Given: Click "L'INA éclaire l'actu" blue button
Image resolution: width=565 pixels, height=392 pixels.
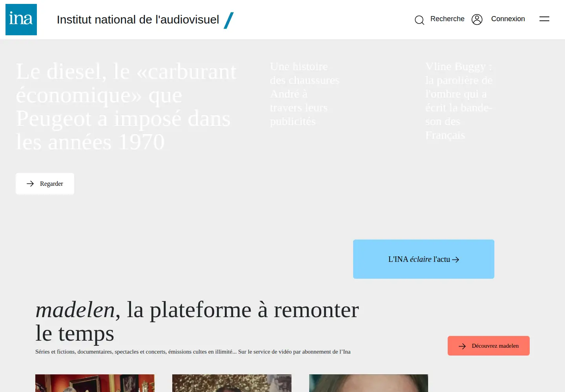Looking at the screenshot, I should 424,259.
